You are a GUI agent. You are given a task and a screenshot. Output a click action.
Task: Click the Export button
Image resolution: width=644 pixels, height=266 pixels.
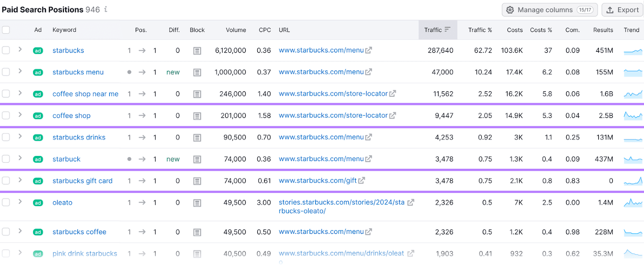(x=622, y=10)
